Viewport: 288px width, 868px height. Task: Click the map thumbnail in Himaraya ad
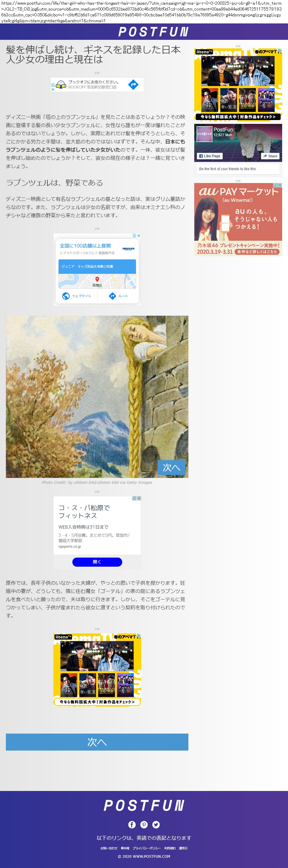tap(97, 281)
